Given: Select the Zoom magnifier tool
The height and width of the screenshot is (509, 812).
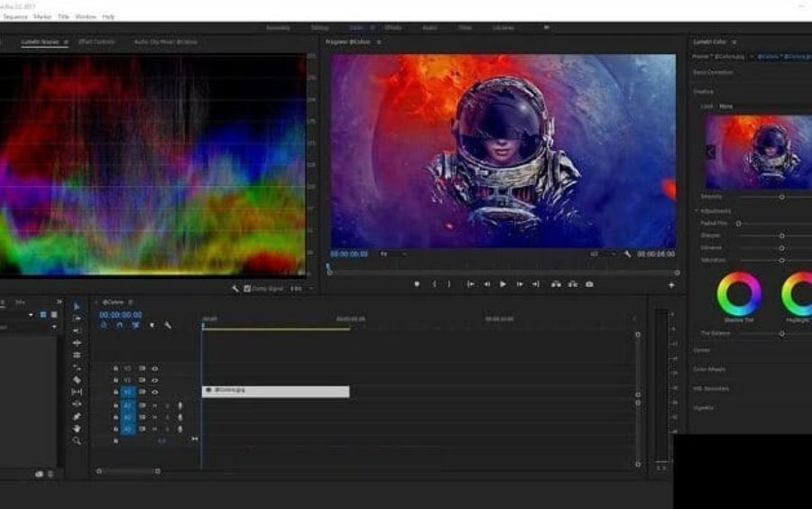Looking at the screenshot, I should [x=77, y=440].
